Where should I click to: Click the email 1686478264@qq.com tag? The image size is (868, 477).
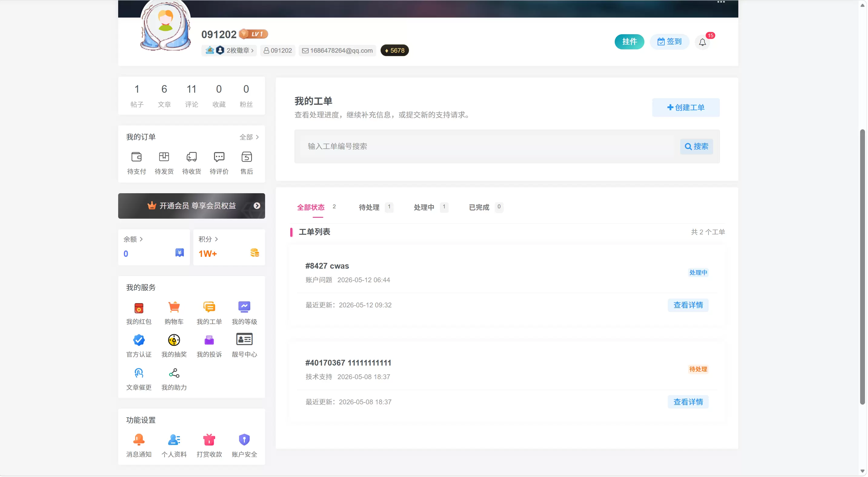[x=338, y=51]
